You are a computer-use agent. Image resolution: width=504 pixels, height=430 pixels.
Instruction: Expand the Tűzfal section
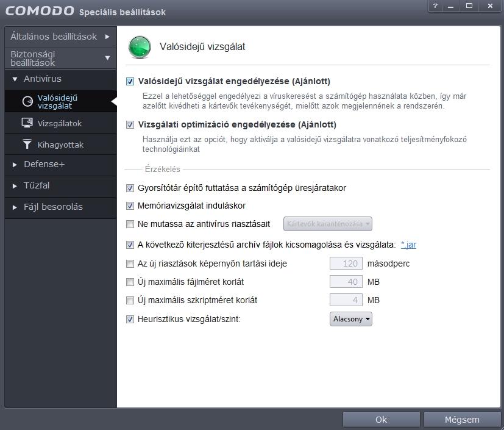tap(15, 186)
